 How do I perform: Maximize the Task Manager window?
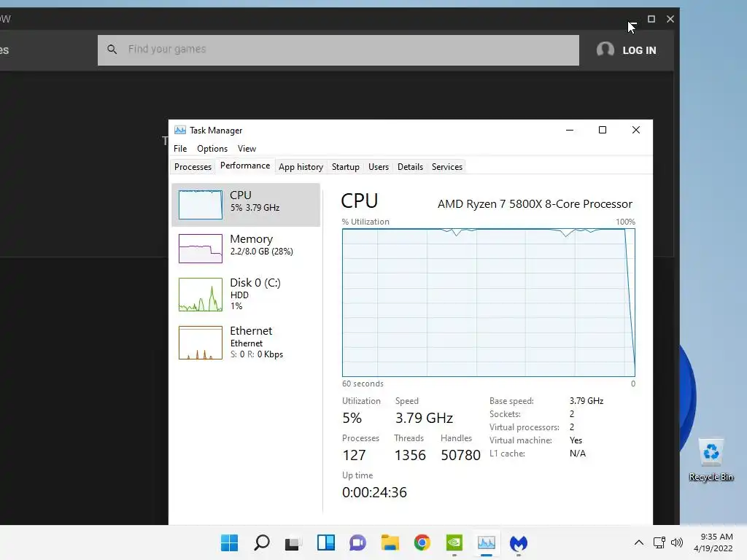coord(602,130)
